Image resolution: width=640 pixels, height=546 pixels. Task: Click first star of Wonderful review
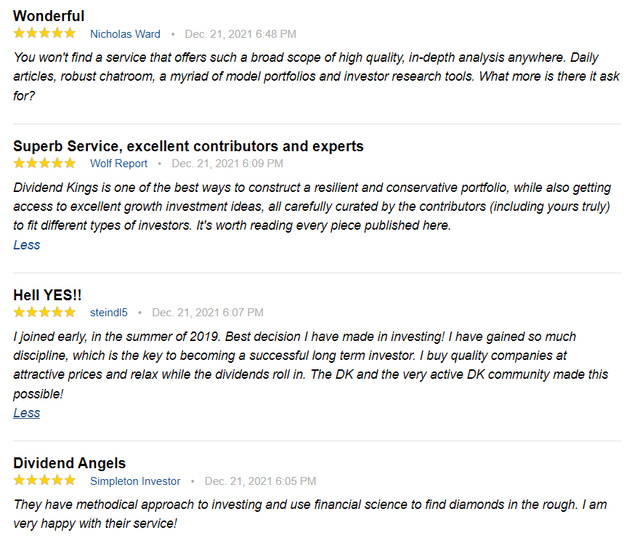click(x=19, y=33)
